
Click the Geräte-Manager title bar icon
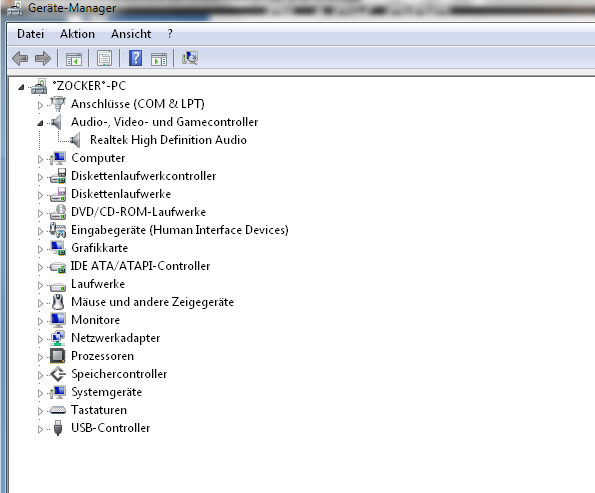point(15,8)
